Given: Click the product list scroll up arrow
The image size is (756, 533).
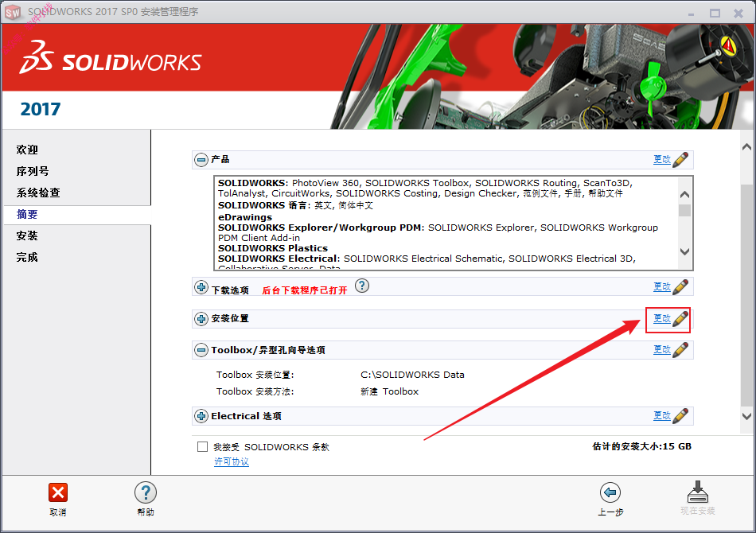Looking at the screenshot, I should [684, 195].
